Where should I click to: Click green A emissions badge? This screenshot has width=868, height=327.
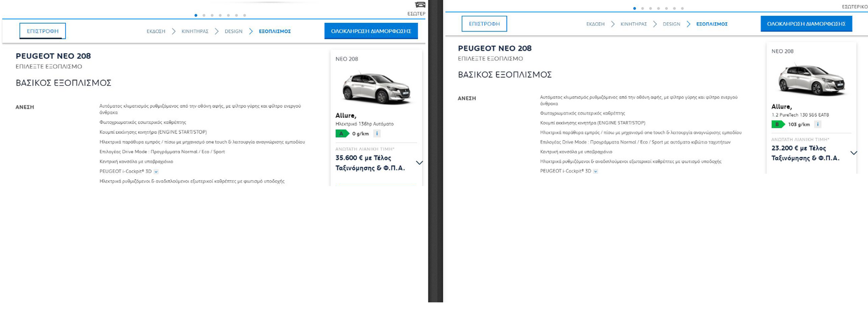342,134
